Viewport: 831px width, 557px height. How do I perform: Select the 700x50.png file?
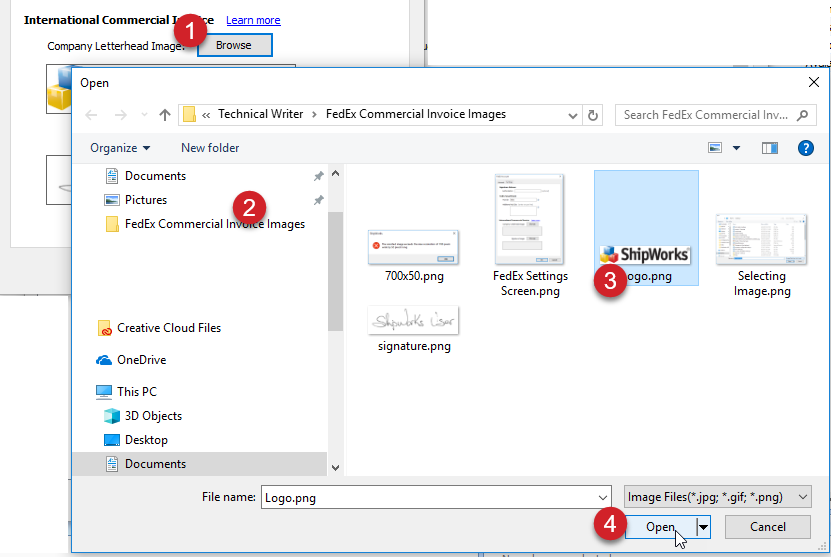[x=414, y=255]
